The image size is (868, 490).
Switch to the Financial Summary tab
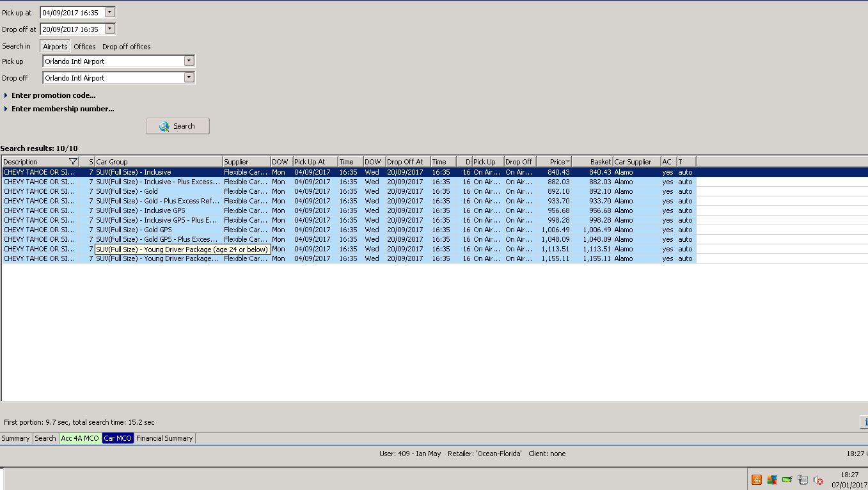tap(164, 438)
